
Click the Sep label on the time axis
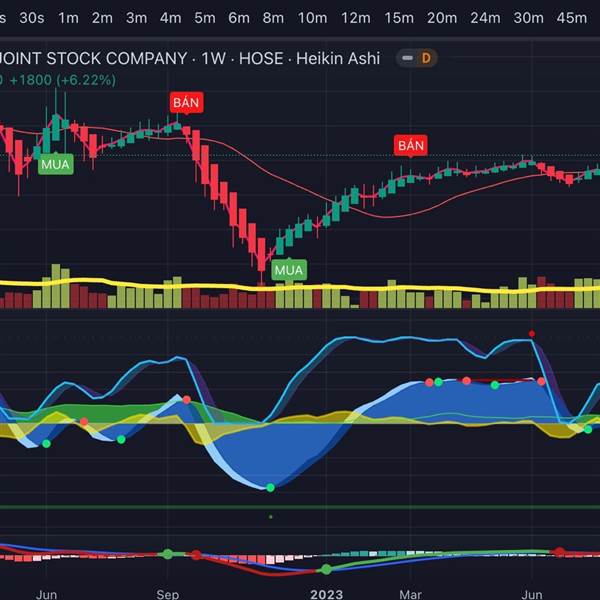pos(168,594)
